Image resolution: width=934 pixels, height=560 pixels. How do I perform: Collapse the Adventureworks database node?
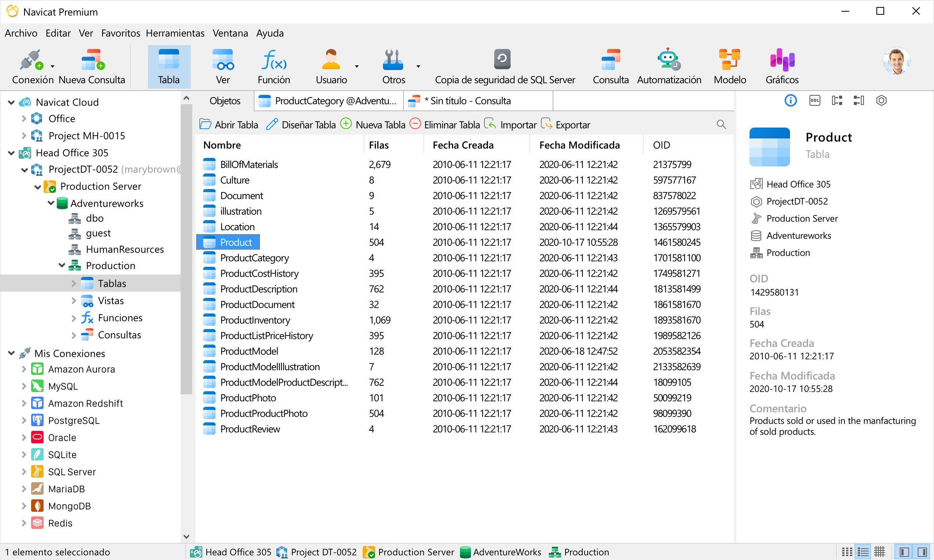tap(51, 203)
